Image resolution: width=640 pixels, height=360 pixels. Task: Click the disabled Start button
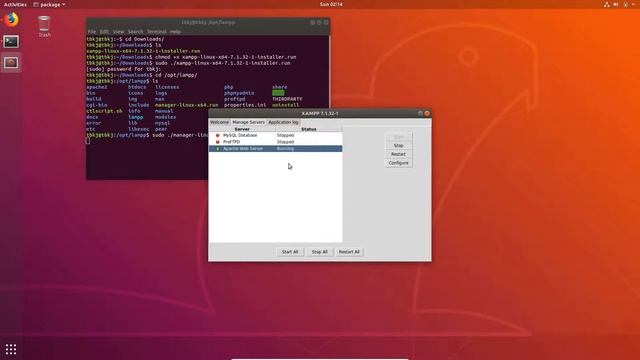398,137
